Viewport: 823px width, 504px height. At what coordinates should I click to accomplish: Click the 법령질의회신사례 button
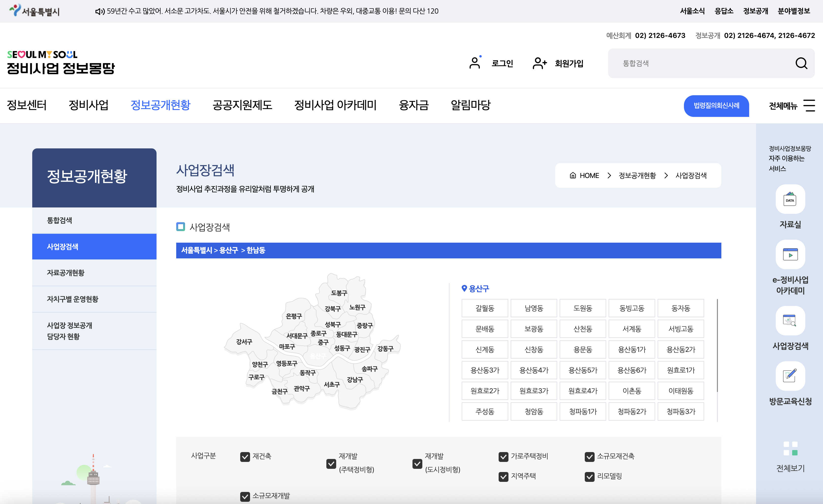(x=716, y=106)
